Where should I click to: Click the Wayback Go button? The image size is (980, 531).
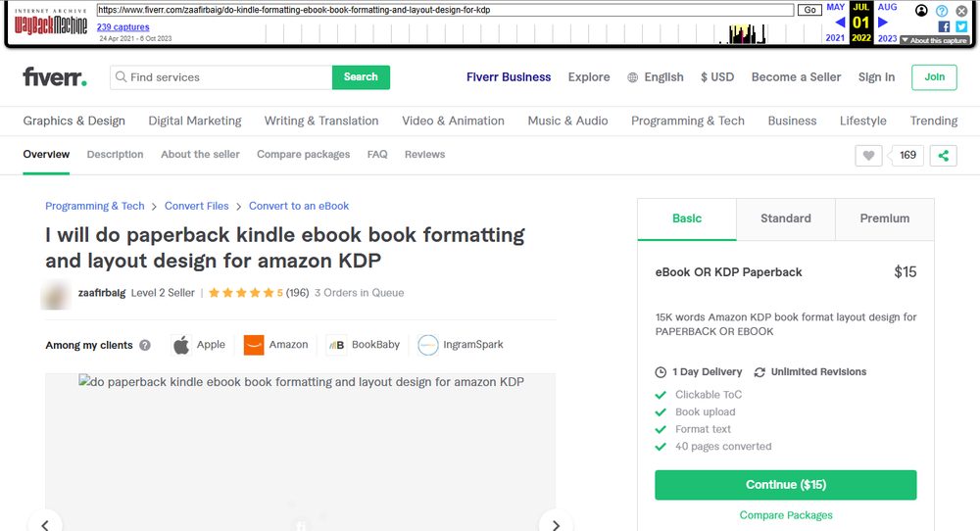[810, 10]
